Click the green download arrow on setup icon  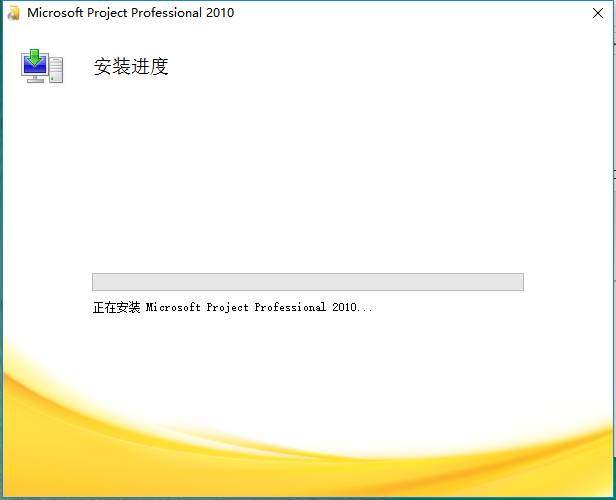coord(37,57)
